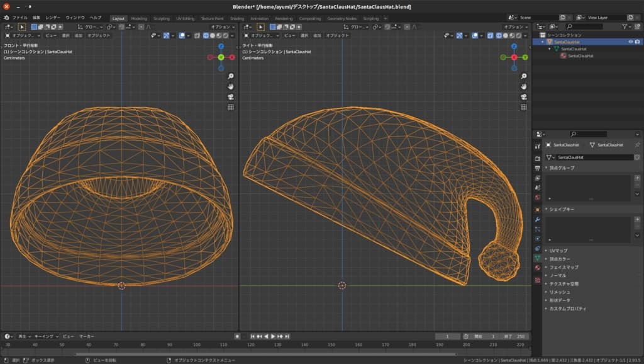Click the zoom magnifier icon in the left viewport
The image size is (644, 364).
231,76
